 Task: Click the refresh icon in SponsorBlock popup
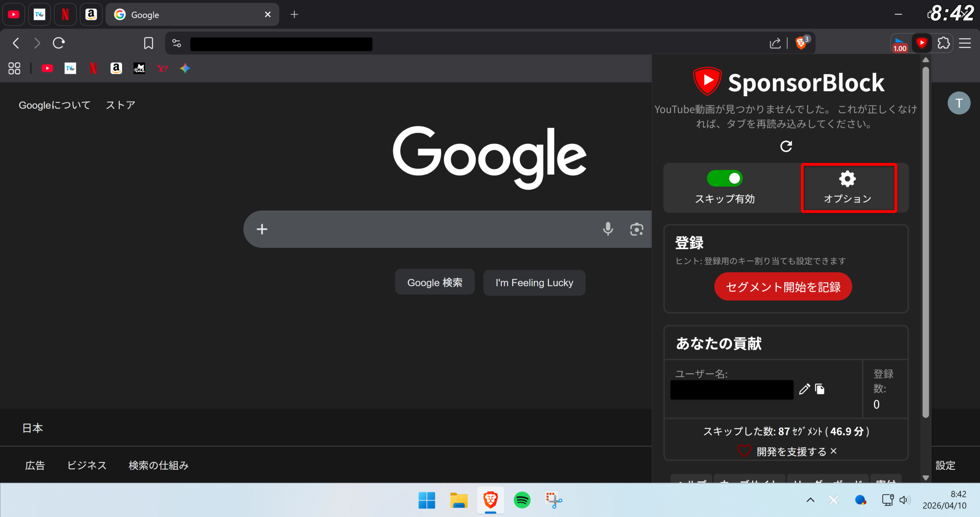pyautogui.click(x=786, y=146)
